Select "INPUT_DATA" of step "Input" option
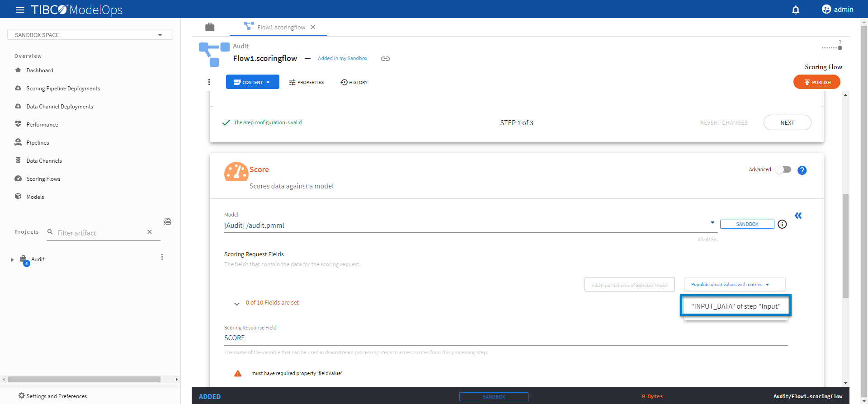 (x=736, y=306)
